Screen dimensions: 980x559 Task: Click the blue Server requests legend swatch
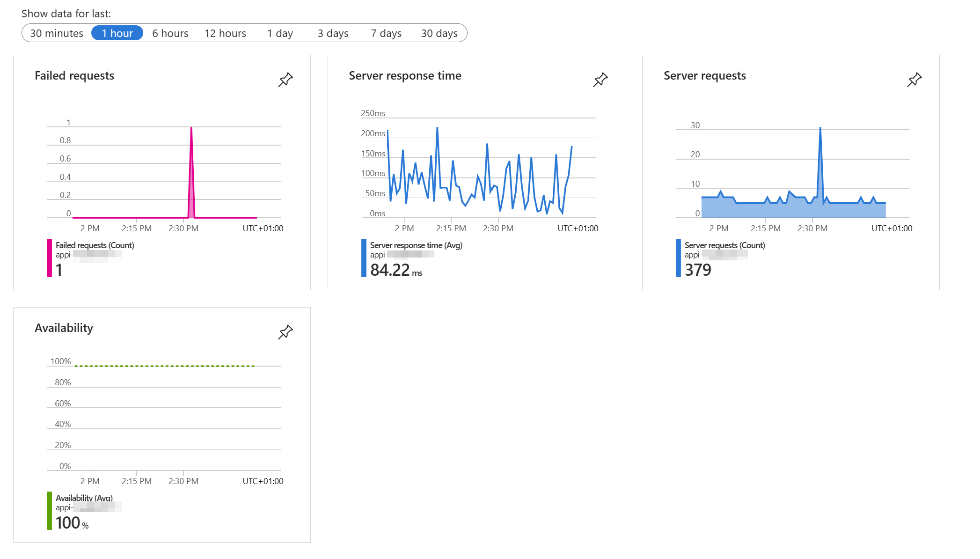click(x=678, y=258)
